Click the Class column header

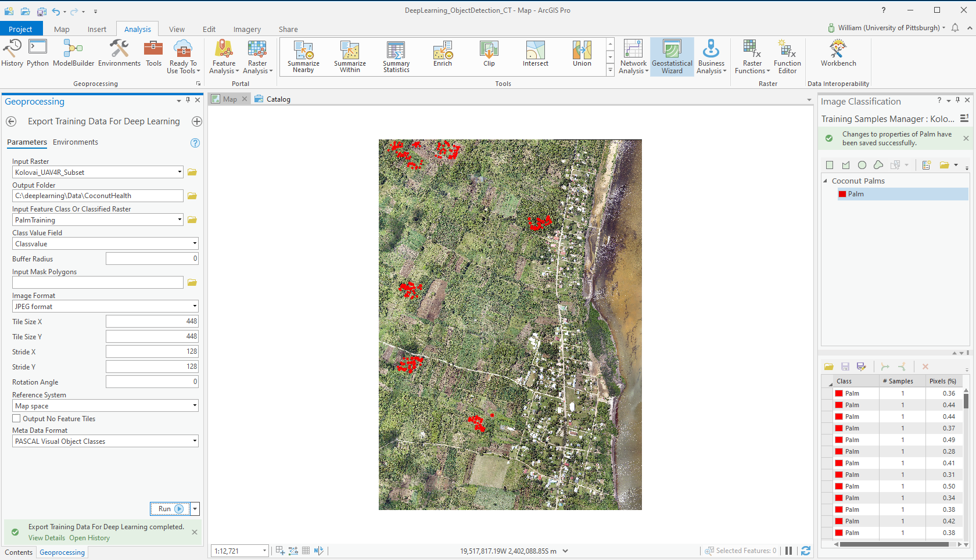857,381
